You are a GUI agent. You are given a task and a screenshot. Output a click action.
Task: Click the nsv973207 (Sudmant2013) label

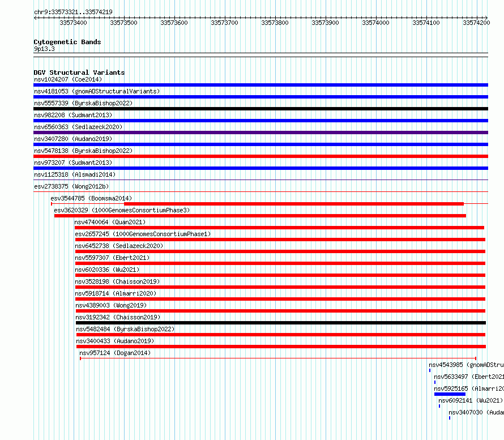coord(73,163)
